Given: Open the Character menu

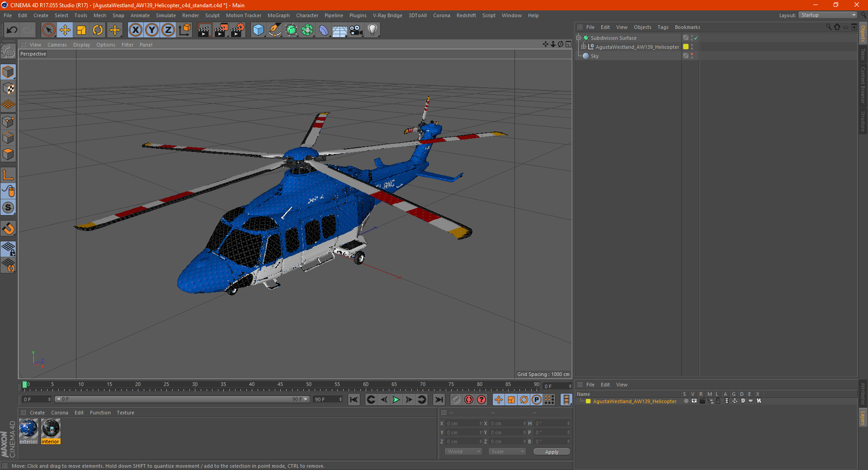Looking at the screenshot, I should point(307,15).
